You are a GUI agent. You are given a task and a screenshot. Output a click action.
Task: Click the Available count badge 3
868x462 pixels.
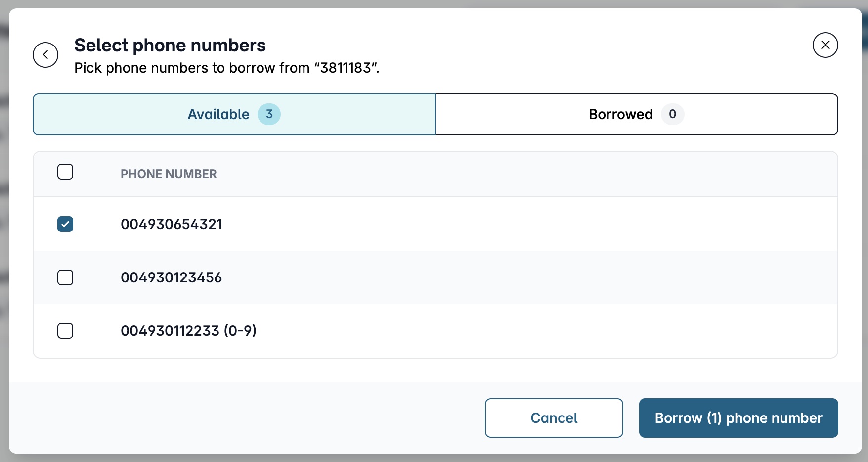[x=269, y=114]
